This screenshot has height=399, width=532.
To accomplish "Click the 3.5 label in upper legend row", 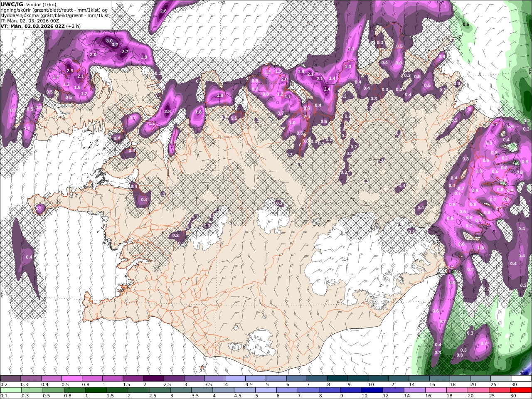I will click(209, 384).
